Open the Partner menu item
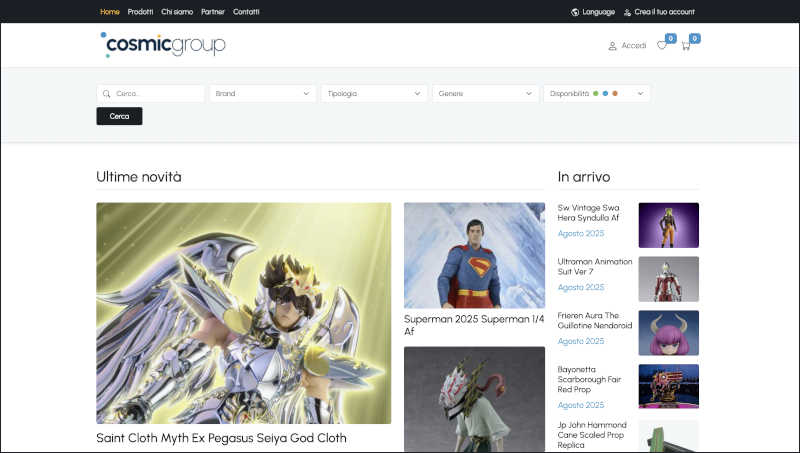 click(x=213, y=12)
